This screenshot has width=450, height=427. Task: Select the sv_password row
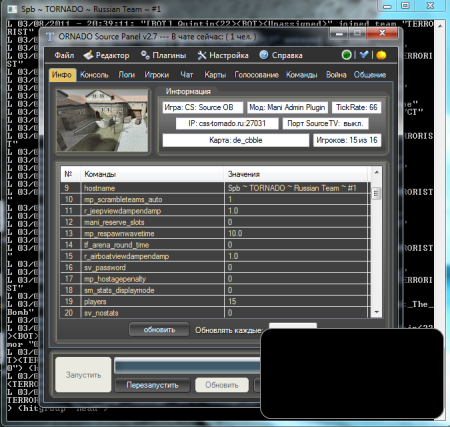(215, 268)
